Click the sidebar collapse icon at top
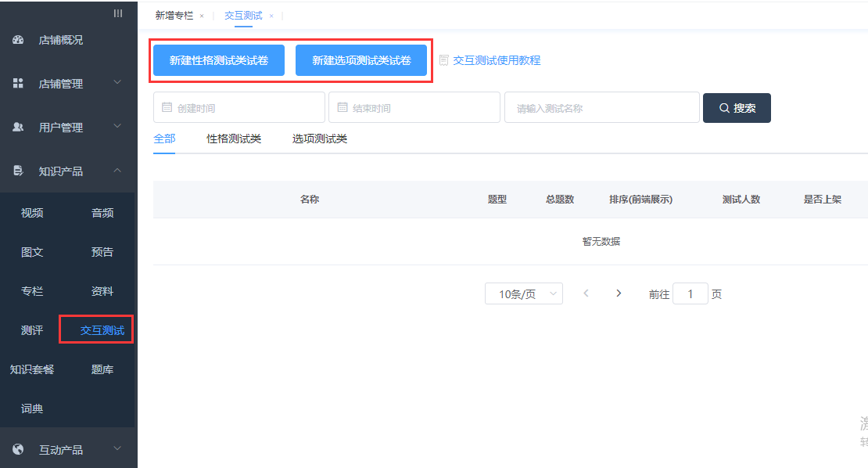This screenshot has width=868, height=468. point(118,13)
